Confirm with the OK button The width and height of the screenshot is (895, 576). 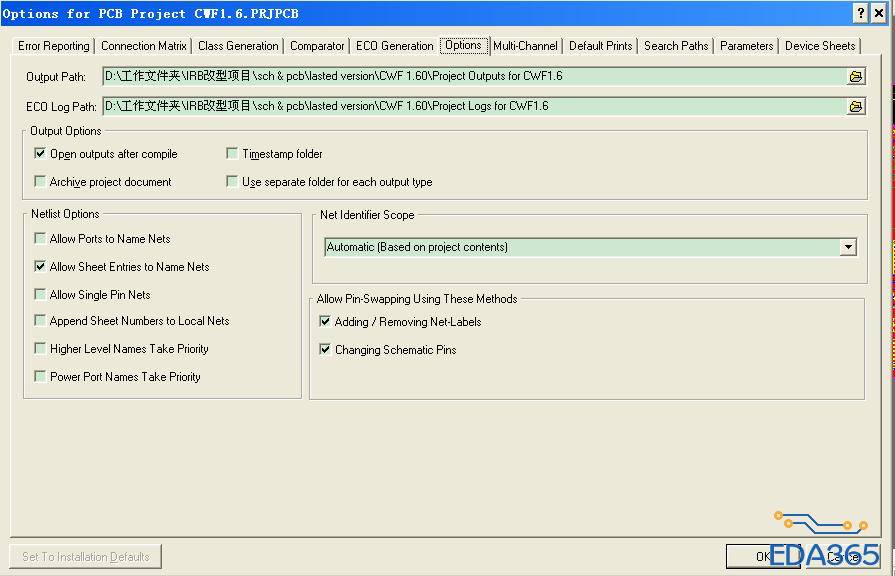763,557
